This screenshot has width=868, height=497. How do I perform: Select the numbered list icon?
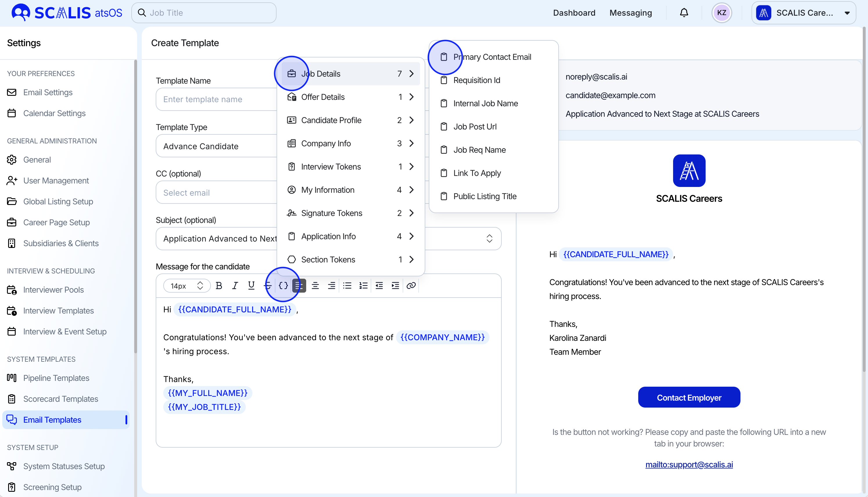[x=363, y=286]
